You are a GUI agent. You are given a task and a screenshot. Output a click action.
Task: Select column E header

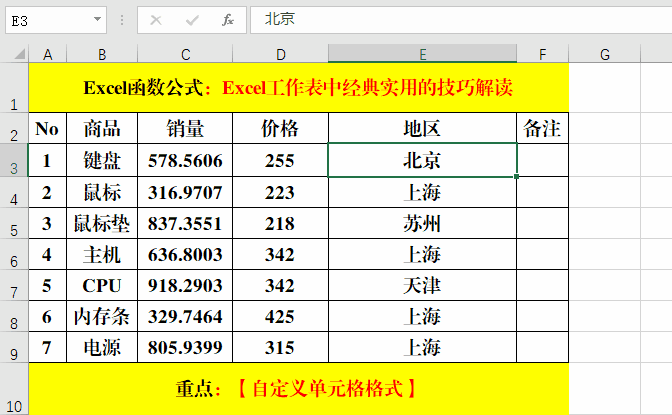[x=423, y=54]
